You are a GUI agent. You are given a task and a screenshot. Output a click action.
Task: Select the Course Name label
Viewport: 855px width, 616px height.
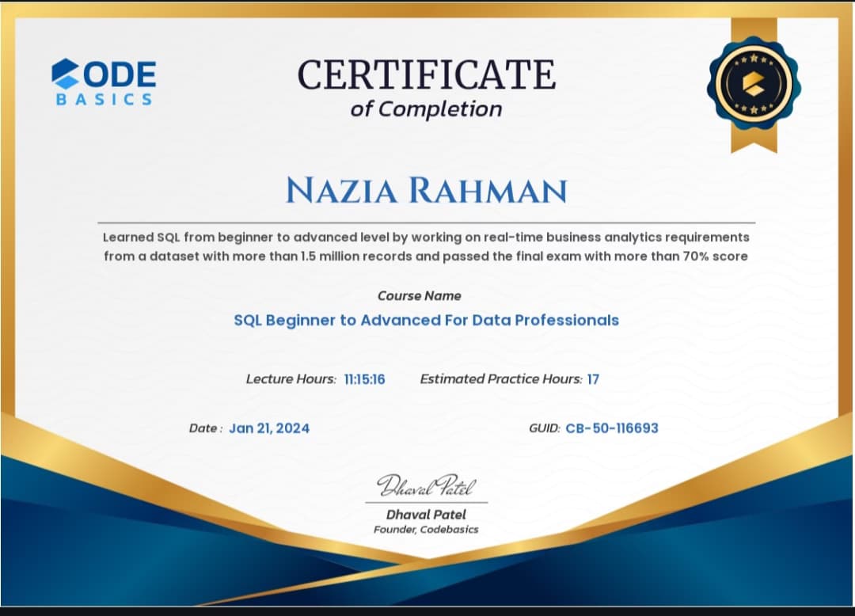[420, 295]
